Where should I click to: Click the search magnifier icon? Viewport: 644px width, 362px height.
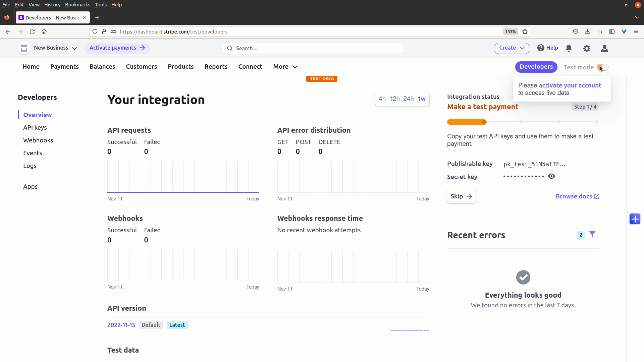click(x=230, y=48)
